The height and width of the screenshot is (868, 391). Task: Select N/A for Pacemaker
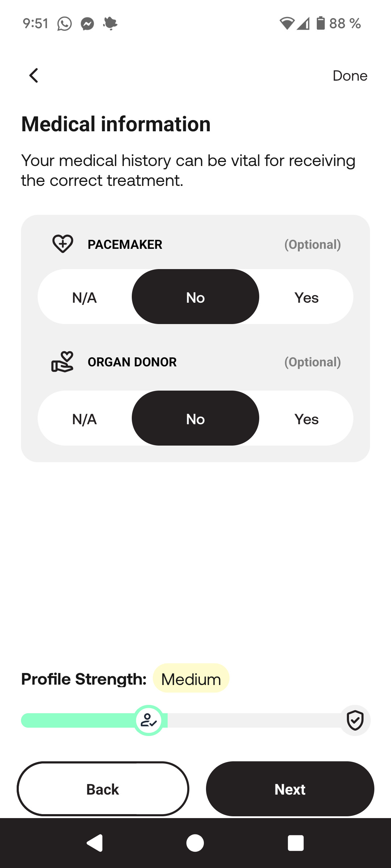(x=84, y=298)
